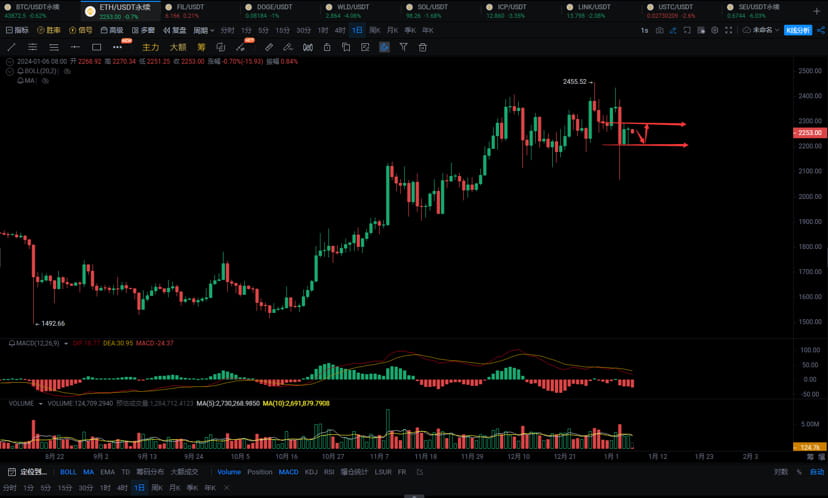Select the 4时 timeframe in top toolbar
This screenshot has width=828, height=498.
coord(340,31)
